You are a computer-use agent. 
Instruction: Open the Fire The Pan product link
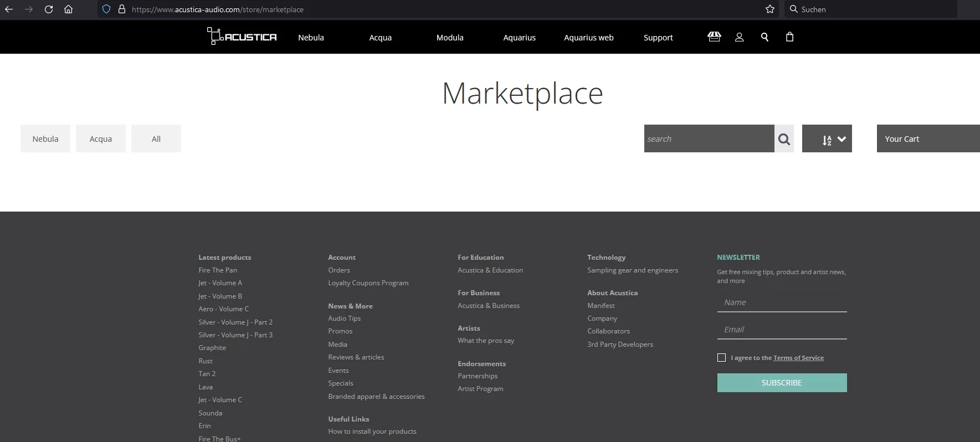(x=218, y=270)
